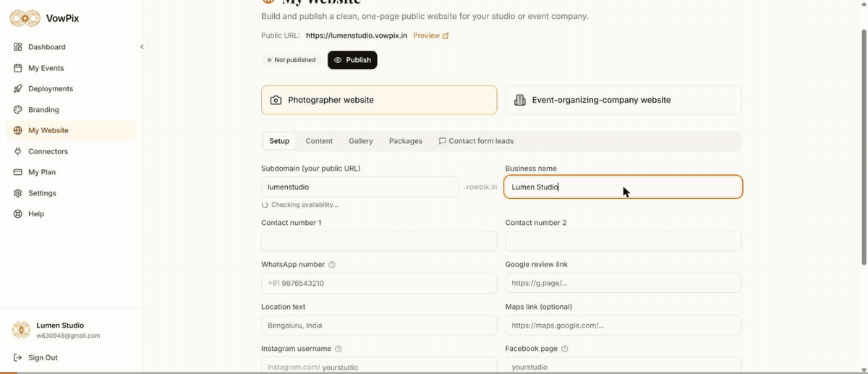The width and height of the screenshot is (868, 374).
Task: Click the My Website globe icon
Action: pos(18,131)
